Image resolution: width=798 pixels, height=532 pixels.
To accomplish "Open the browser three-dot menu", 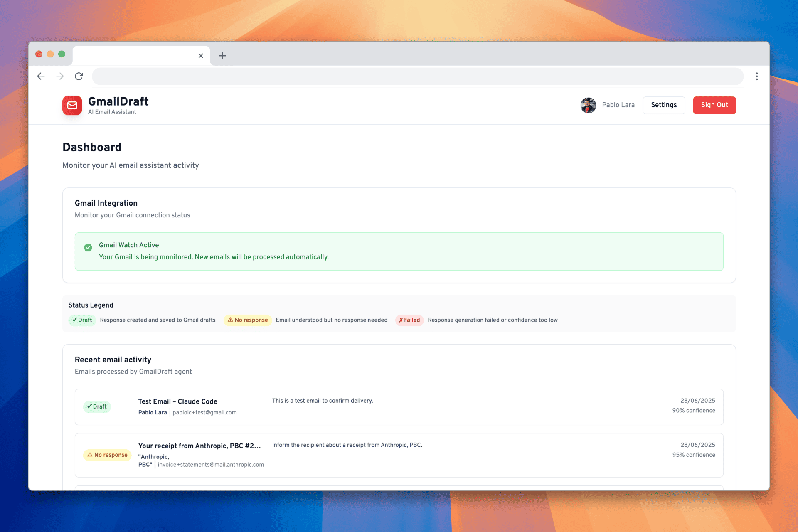I will [x=756, y=76].
